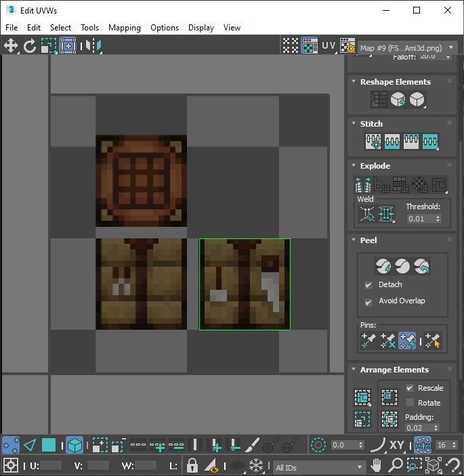The width and height of the screenshot is (464, 476).
Task: Click the Weld Threshold spinner arrows
Action: [x=438, y=219]
